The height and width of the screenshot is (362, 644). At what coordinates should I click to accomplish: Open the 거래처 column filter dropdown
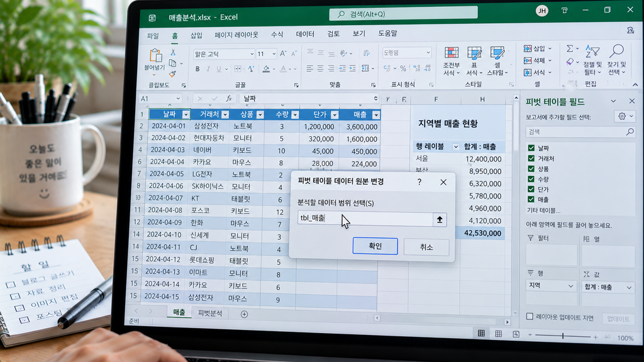pos(225,114)
